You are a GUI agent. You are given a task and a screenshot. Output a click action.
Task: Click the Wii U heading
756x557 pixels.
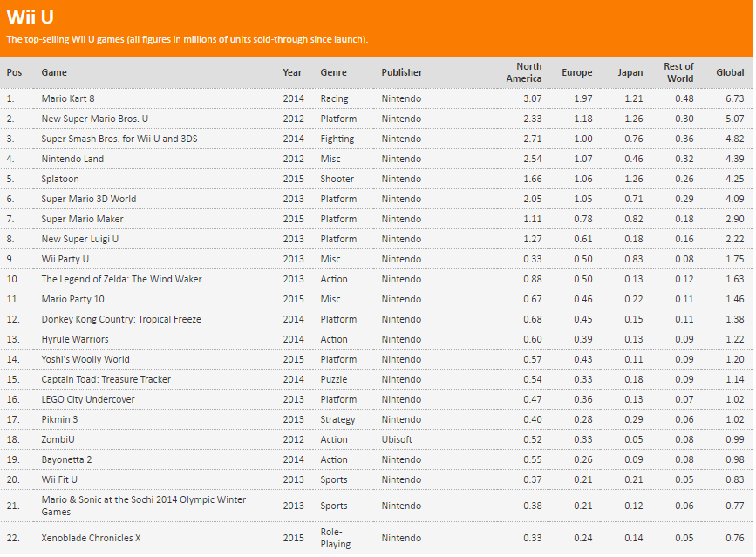[30, 17]
